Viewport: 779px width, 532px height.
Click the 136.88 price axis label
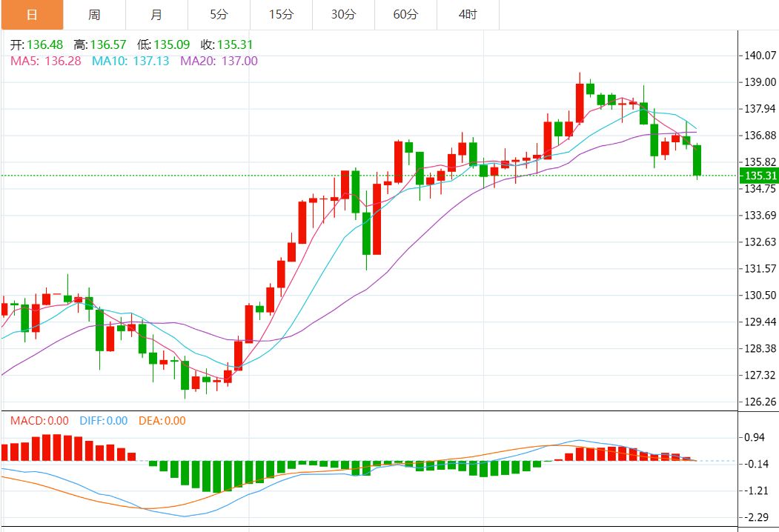click(x=760, y=136)
